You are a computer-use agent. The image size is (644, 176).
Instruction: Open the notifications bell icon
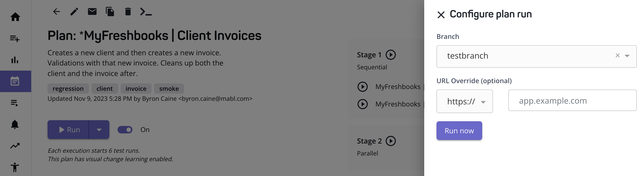(x=15, y=124)
